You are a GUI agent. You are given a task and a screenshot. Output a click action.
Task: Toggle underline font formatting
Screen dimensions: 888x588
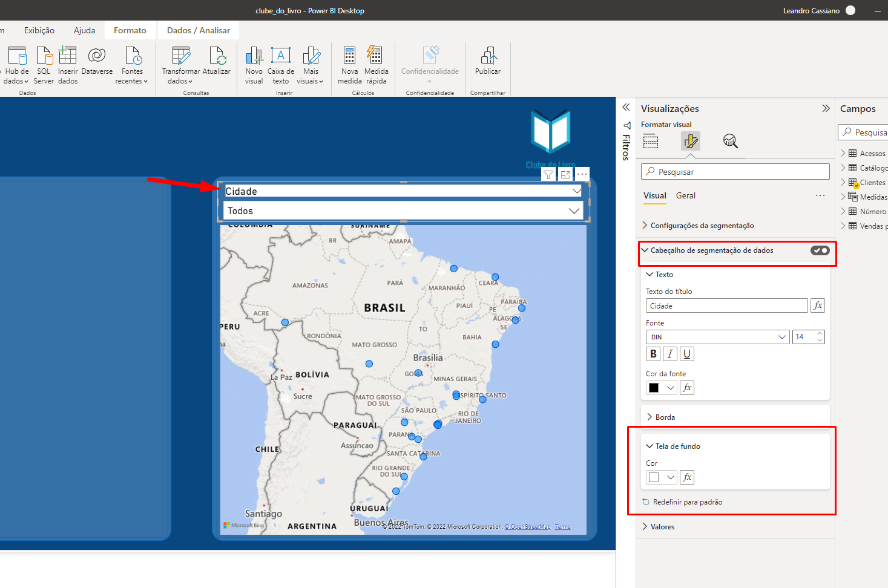687,354
